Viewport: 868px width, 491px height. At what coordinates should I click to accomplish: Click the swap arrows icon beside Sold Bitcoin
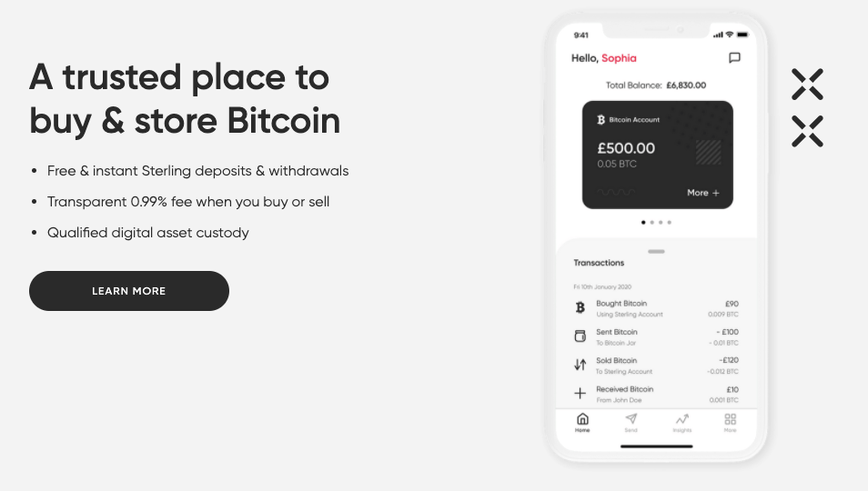(580, 365)
